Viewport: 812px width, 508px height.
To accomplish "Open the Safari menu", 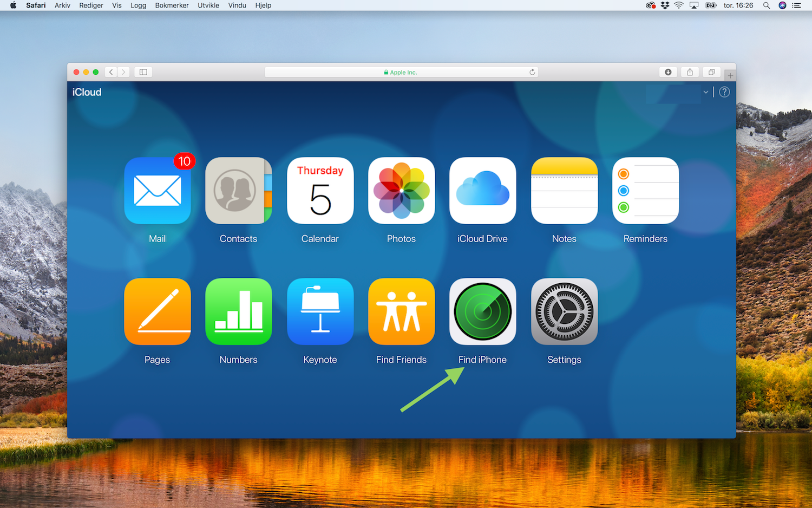I will click(36, 5).
